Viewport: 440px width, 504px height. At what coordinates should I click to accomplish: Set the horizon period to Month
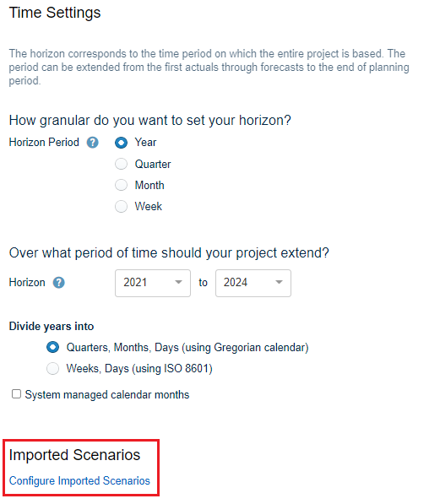[x=122, y=185]
